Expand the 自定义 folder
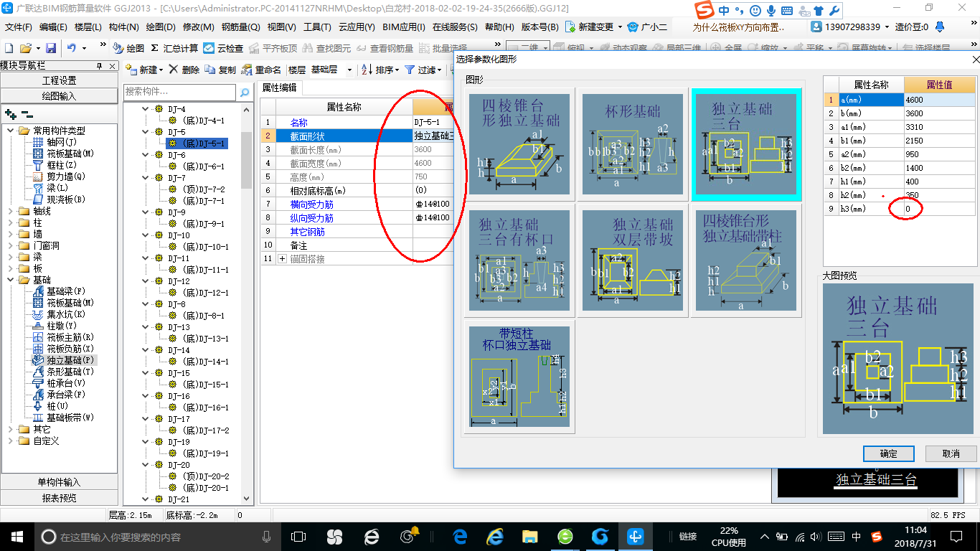980x551 pixels. point(10,441)
